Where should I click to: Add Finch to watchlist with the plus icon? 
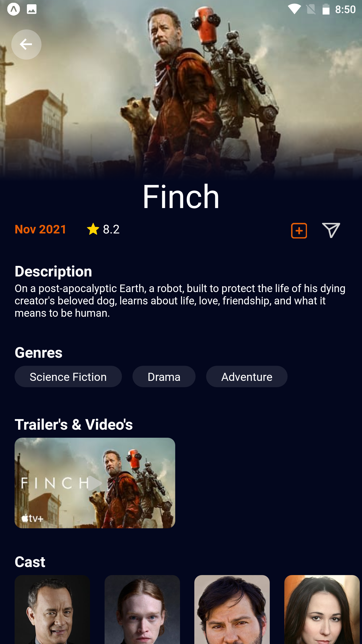tap(299, 230)
